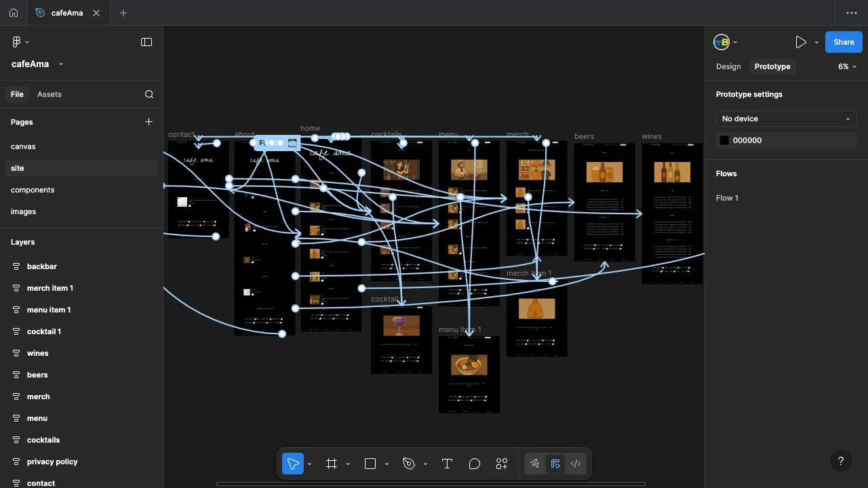Switch to Draw mode in the toolbar
Screen dimensions: 868x488
(535, 464)
